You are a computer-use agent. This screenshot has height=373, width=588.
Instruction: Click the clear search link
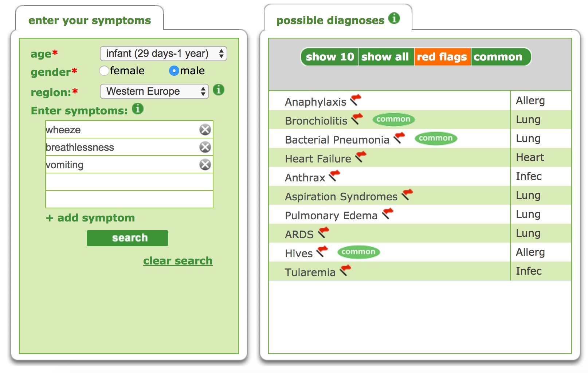point(177,260)
